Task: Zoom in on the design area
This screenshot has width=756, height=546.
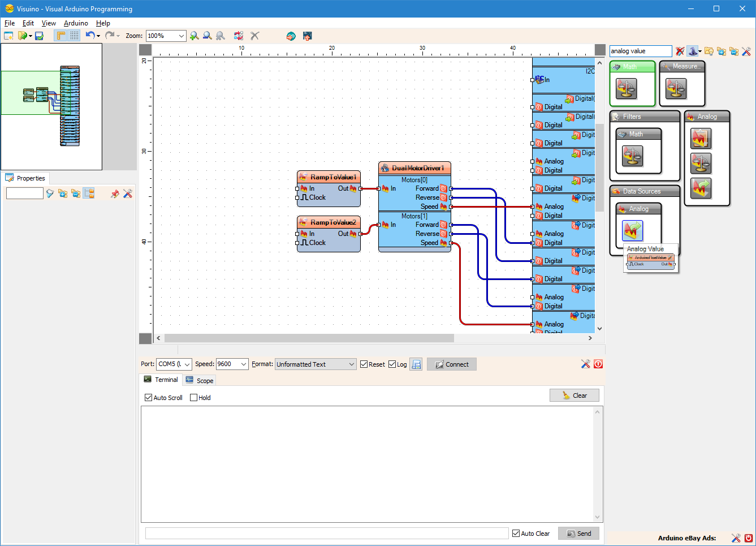Action: pyautogui.click(x=195, y=35)
